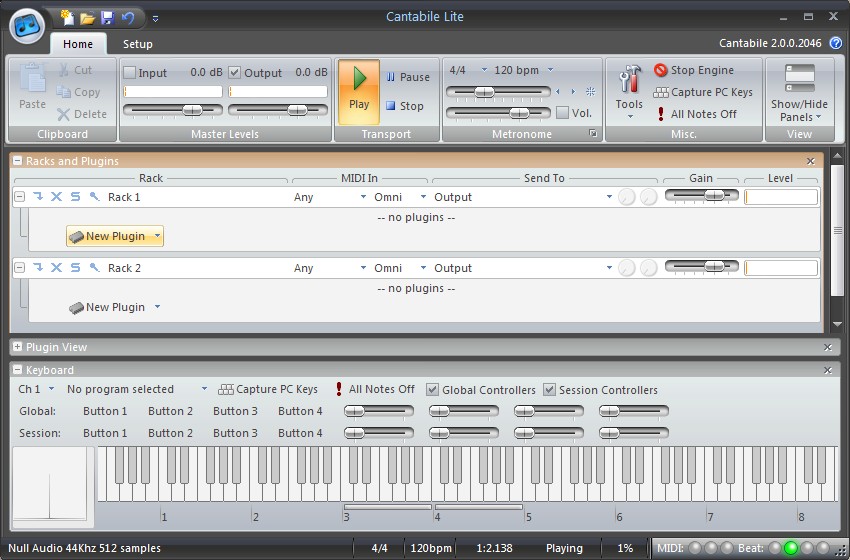Open the Metronome group options launcher
850x560 pixels.
point(593,133)
